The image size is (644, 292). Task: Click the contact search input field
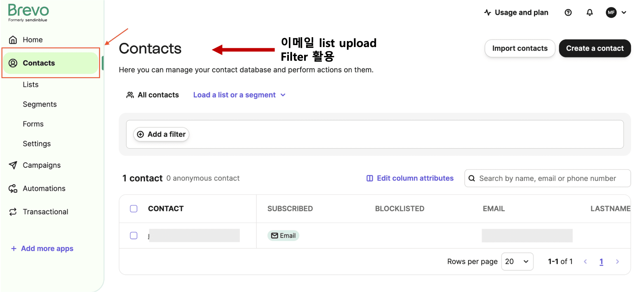coord(547,178)
